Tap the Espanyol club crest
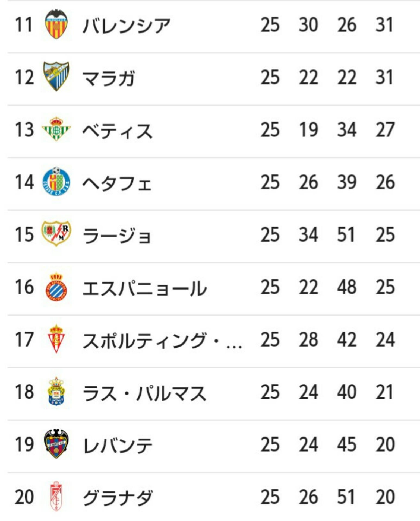Screen dimensions: 420x521 pos(56,287)
